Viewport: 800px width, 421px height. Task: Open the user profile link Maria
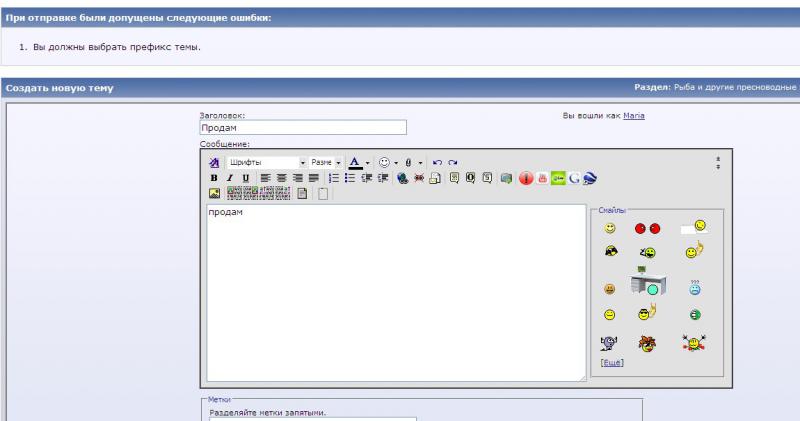(x=633, y=116)
